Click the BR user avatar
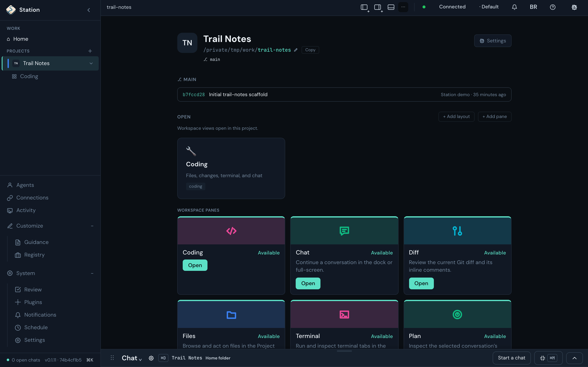The height and width of the screenshot is (367, 588). 533,7
